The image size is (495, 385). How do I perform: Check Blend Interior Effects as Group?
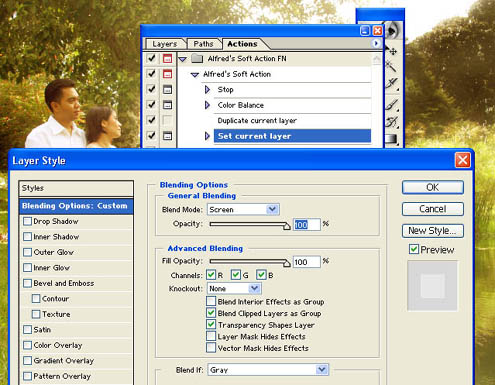pyautogui.click(x=211, y=301)
